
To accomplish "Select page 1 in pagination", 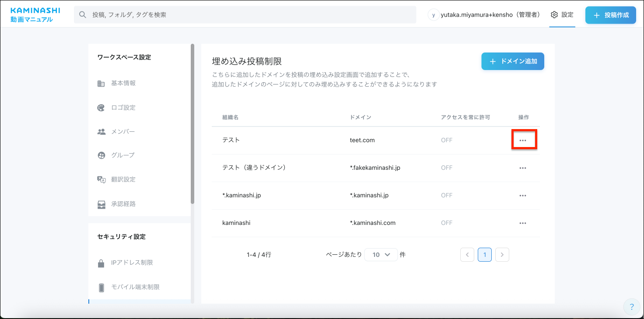I will click(485, 255).
